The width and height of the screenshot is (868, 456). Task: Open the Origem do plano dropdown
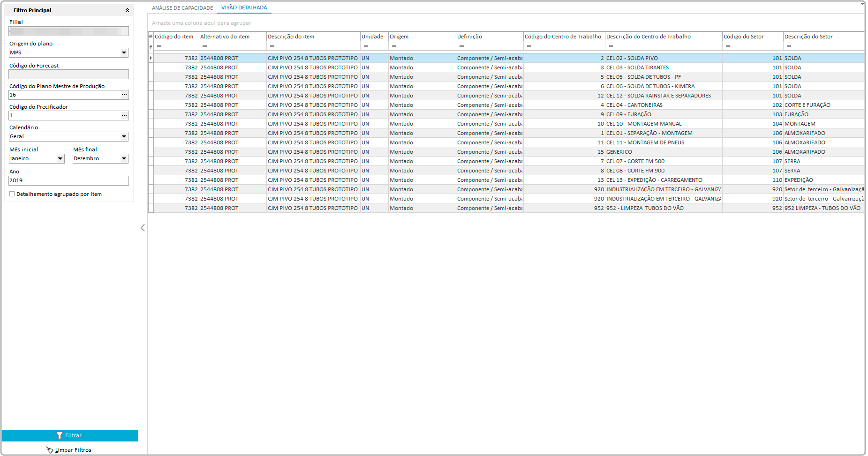124,52
